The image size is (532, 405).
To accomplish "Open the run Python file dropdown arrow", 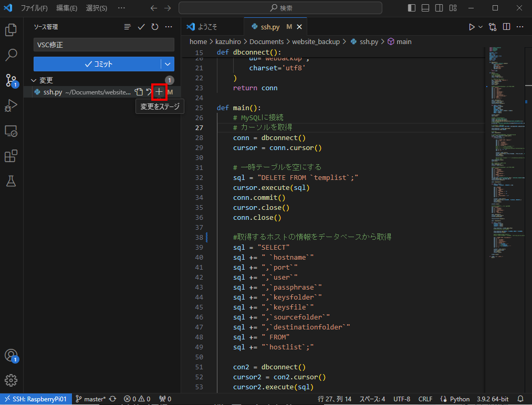I will pyautogui.click(x=481, y=27).
